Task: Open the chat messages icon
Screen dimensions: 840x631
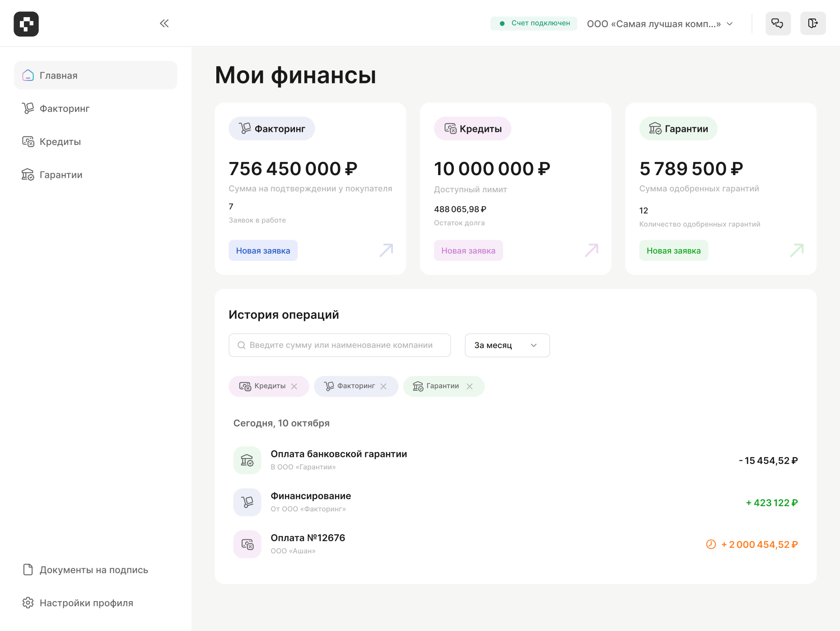Action: 778,23
